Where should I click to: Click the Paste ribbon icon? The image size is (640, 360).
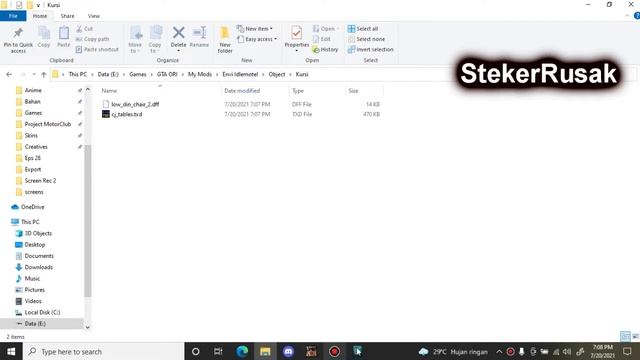click(64, 33)
